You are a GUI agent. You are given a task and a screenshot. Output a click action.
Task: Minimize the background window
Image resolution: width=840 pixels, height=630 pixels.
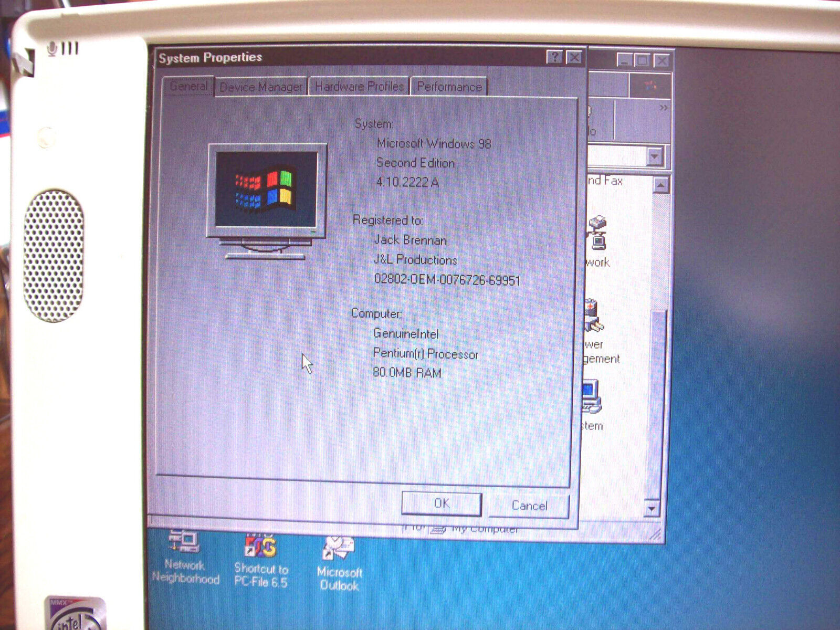[x=625, y=60]
